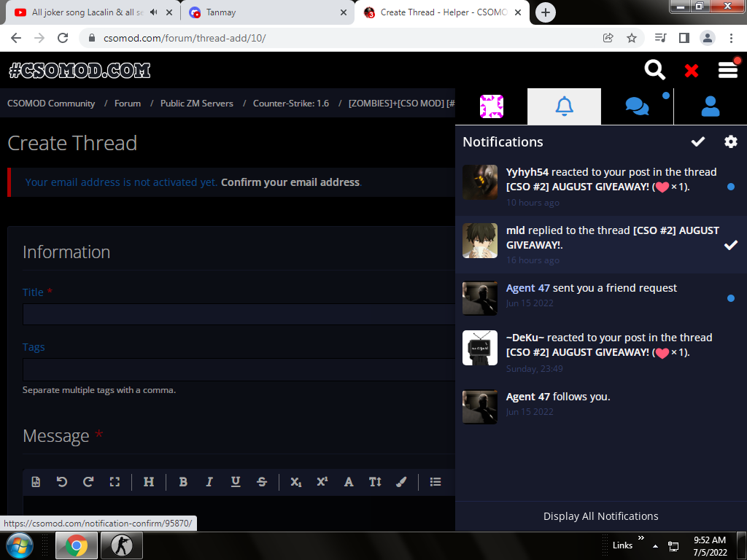Open the text color paintbrush picker

point(400,482)
